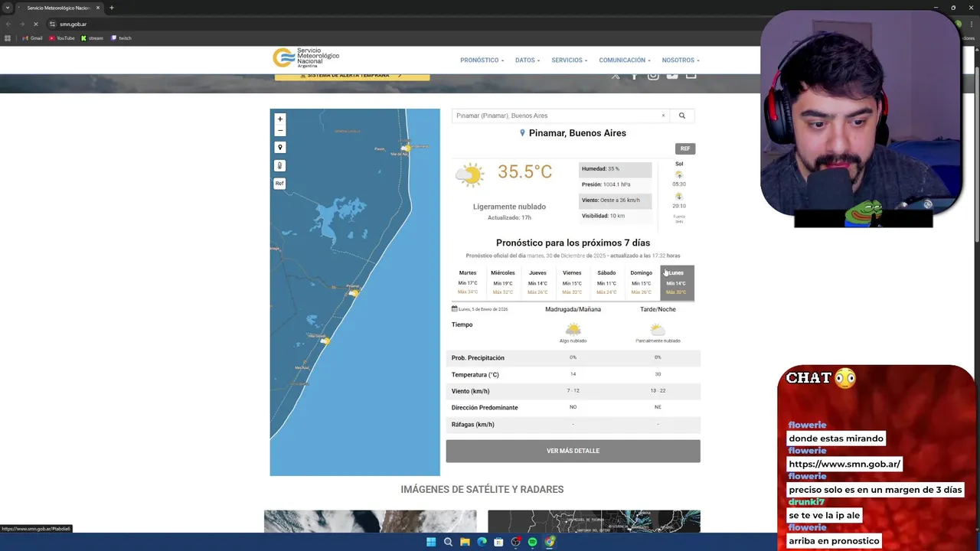Click the sunrise icon above 05:30
Viewport: 980px width, 551px height.
[x=679, y=174]
